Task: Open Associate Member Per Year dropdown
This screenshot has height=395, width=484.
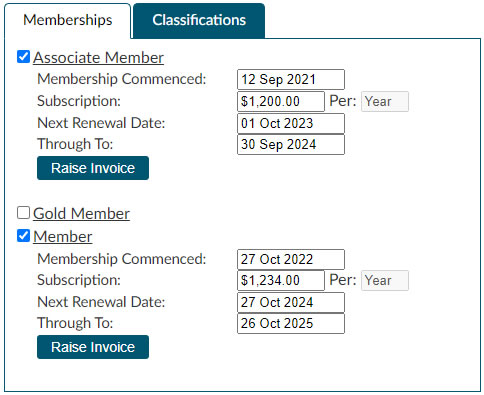Action: click(385, 101)
